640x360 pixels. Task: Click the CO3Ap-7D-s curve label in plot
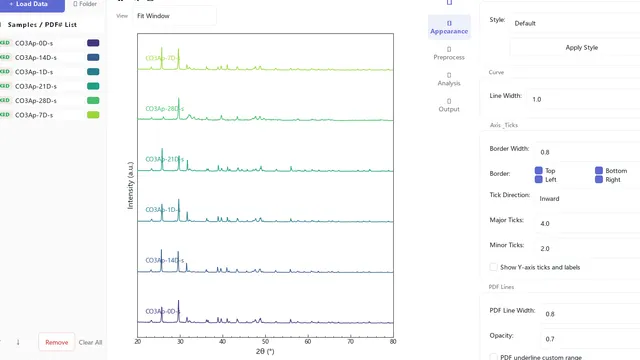(x=162, y=58)
